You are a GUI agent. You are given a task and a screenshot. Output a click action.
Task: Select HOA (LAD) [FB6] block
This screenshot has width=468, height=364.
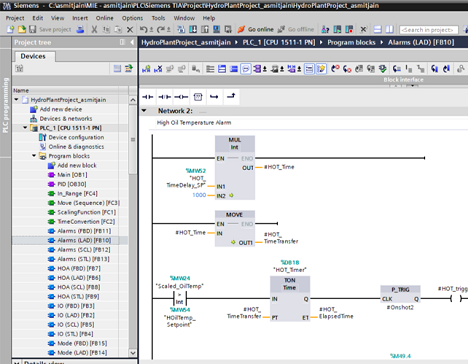[79, 278]
